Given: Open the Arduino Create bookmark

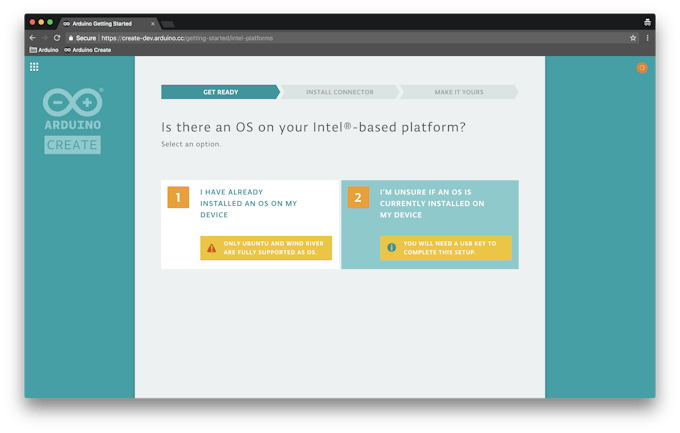Looking at the screenshot, I should tap(88, 50).
